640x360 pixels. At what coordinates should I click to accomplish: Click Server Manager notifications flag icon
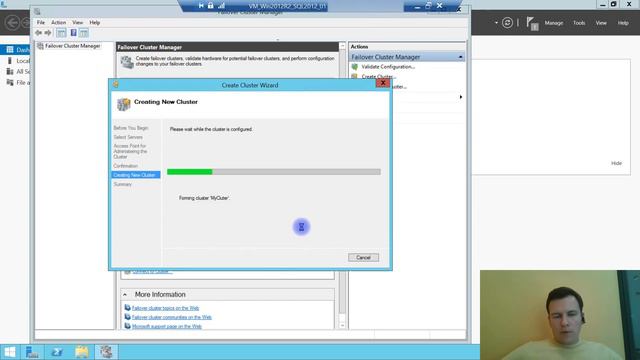pos(532,24)
